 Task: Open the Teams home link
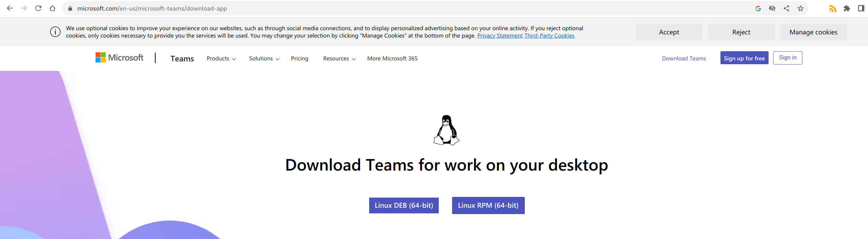click(182, 59)
